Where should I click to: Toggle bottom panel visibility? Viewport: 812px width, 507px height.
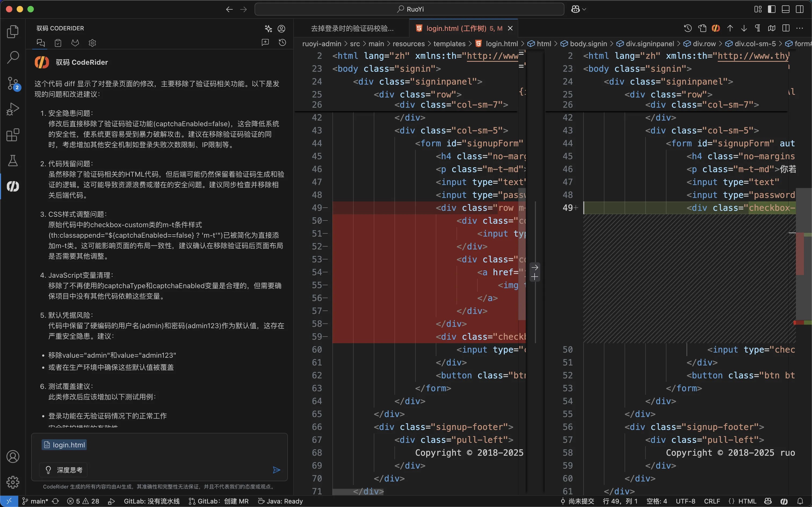(x=785, y=9)
